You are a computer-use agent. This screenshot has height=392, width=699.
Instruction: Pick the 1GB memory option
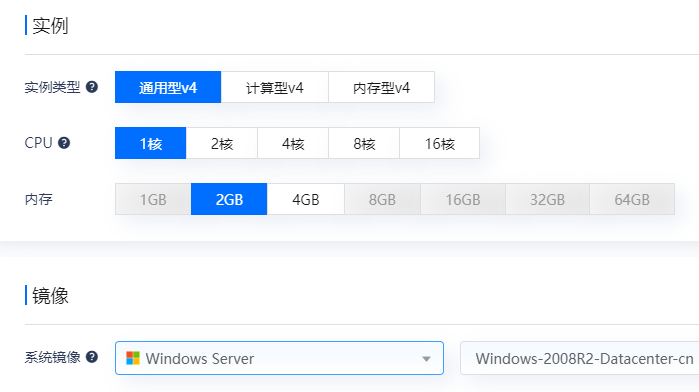pos(153,199)
